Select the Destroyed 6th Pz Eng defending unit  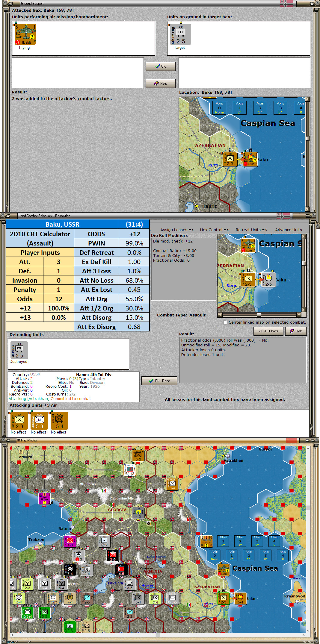coord(19,350)
